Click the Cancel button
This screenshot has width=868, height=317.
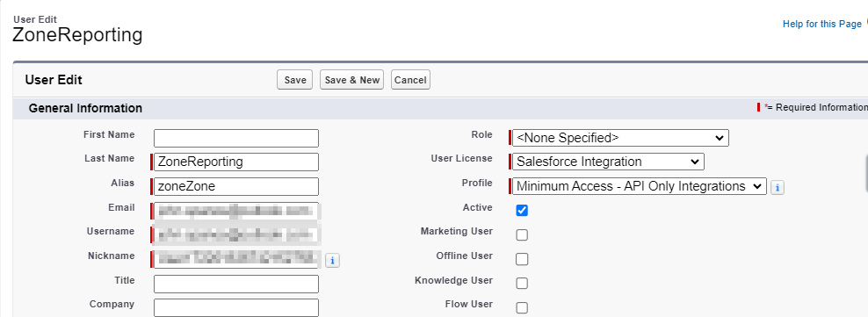tap(410, 80)
